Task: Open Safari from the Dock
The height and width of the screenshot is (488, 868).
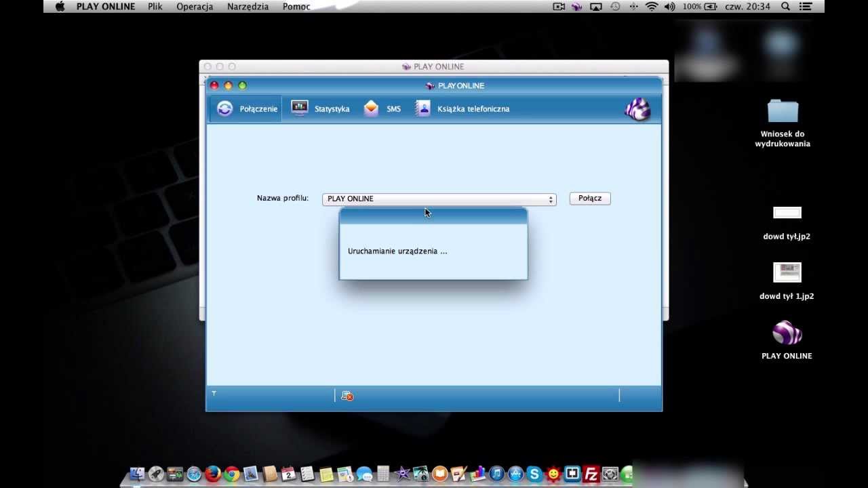Action: point(194,474)
